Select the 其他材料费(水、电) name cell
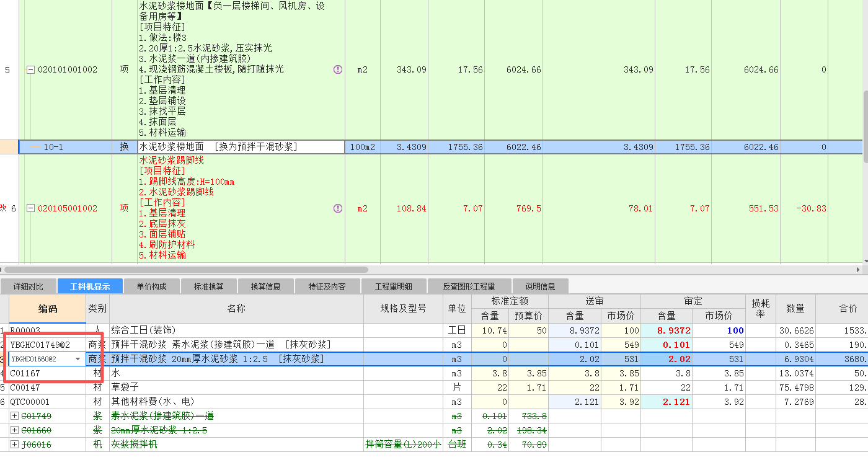 tap(236, 402)
